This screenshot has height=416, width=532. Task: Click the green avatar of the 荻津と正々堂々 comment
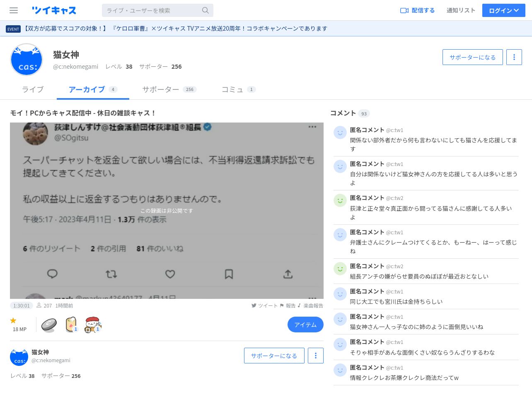[340, 200]
